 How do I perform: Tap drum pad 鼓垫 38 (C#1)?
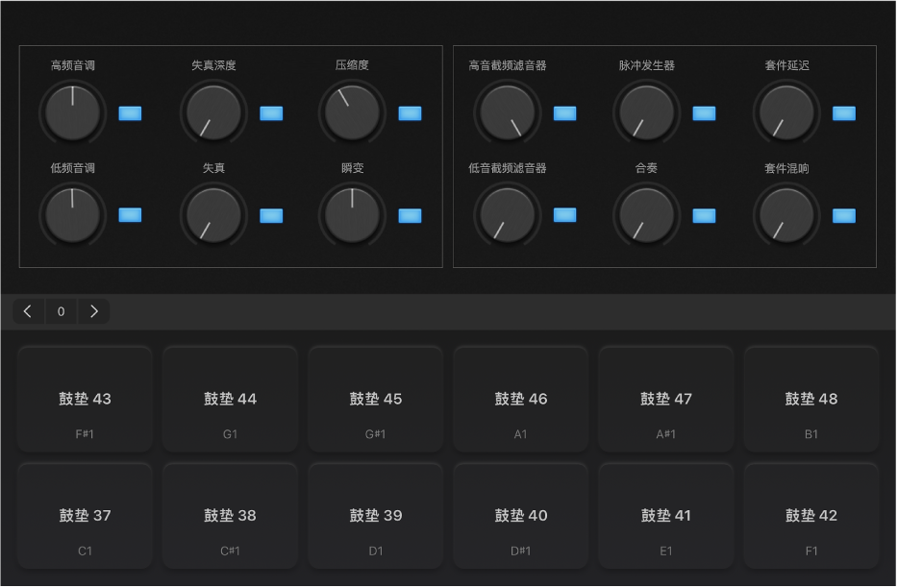point(230,515)
